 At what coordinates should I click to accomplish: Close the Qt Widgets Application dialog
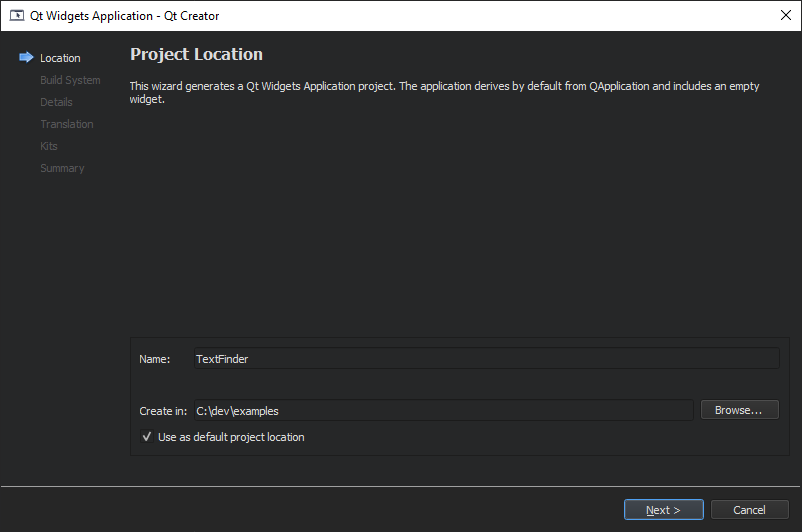pos(786,15)
